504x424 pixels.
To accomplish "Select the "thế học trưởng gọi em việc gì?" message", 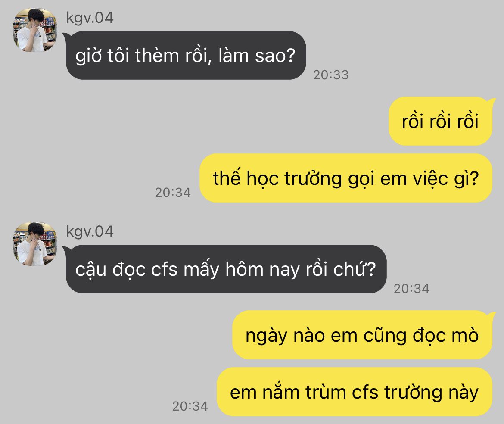I will 346,178.
